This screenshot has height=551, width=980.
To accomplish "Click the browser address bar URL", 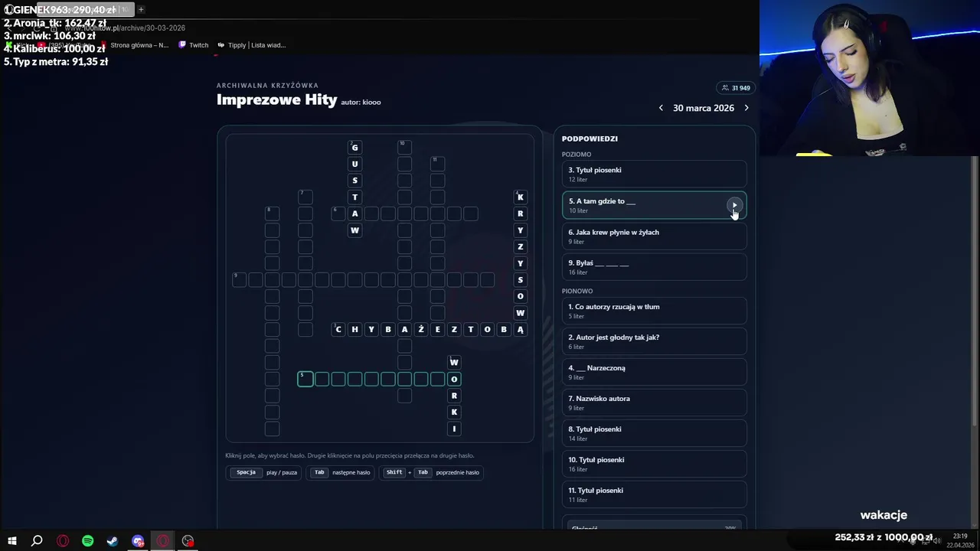I will point(126,28).
